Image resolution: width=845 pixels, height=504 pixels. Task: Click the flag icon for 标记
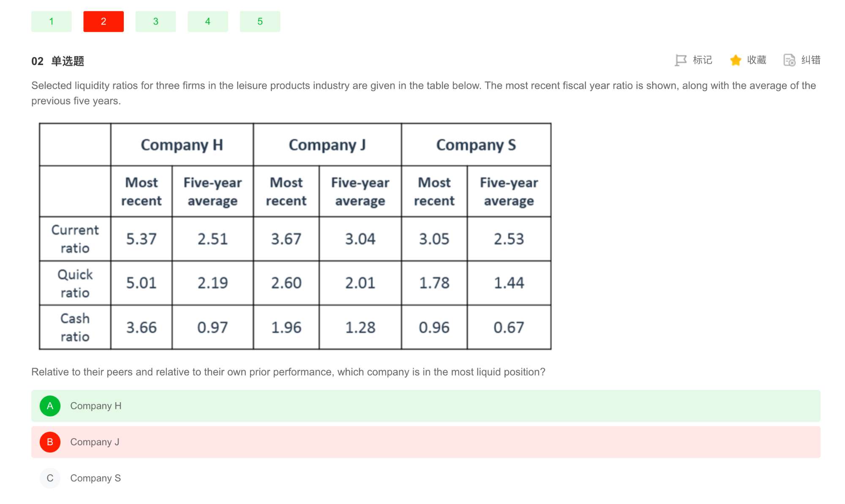(x=680, y=60)
